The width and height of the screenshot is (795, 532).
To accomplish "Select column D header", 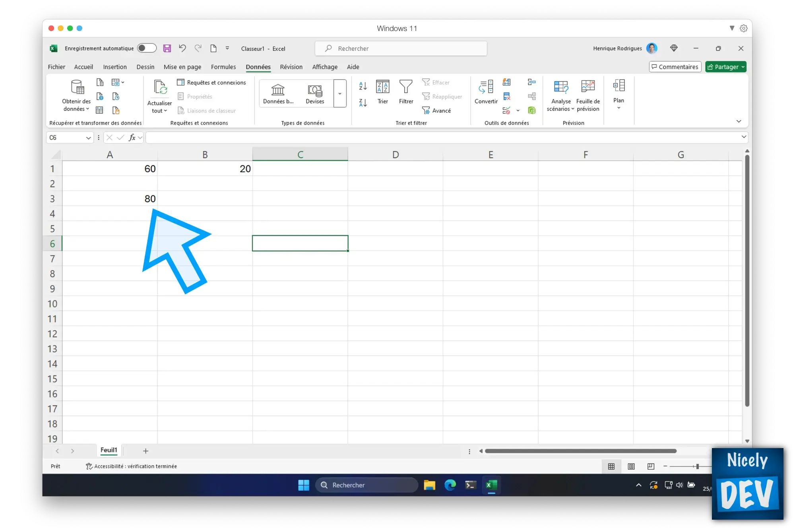I will click(396, 154).
